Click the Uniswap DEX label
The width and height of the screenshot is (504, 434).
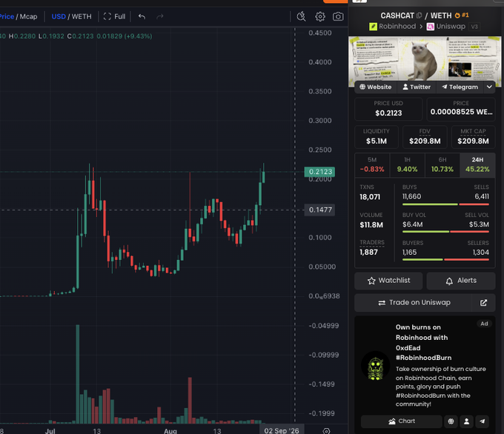pyautogui.click(x=446, y=27)
